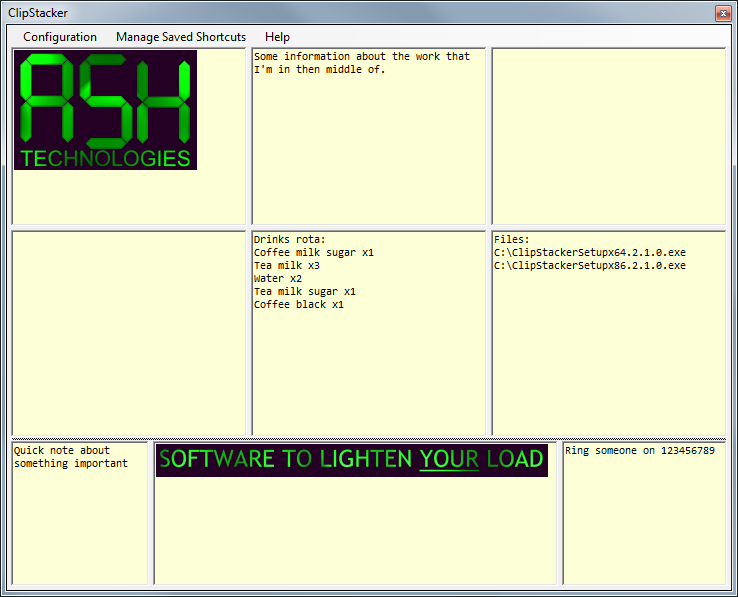The width and height of the screenshot is (738, 597).
Task: Click the 'Tea milk x3' line
Action: point(287,266)
